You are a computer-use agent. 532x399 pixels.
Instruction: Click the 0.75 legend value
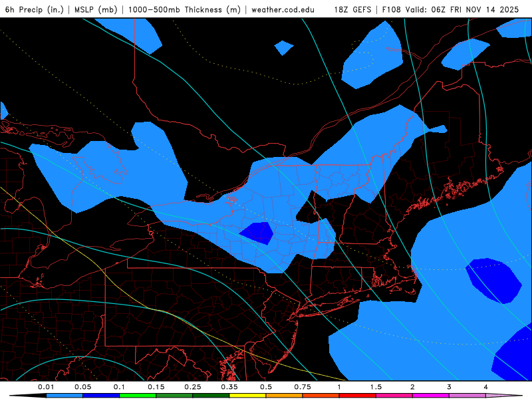[x=303, y=387]
